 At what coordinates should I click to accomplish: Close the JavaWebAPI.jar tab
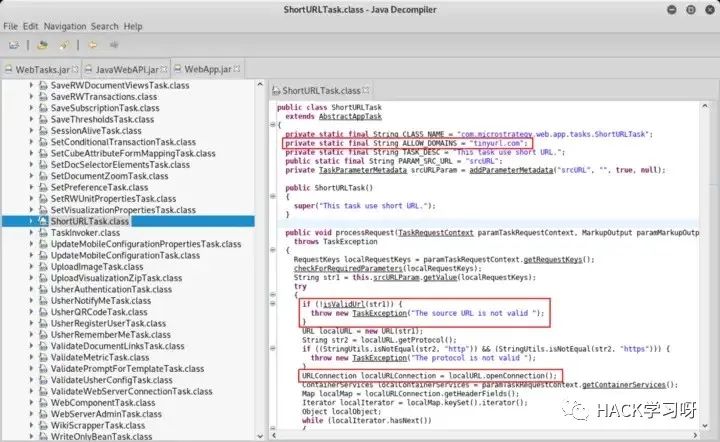click(162, 69)
